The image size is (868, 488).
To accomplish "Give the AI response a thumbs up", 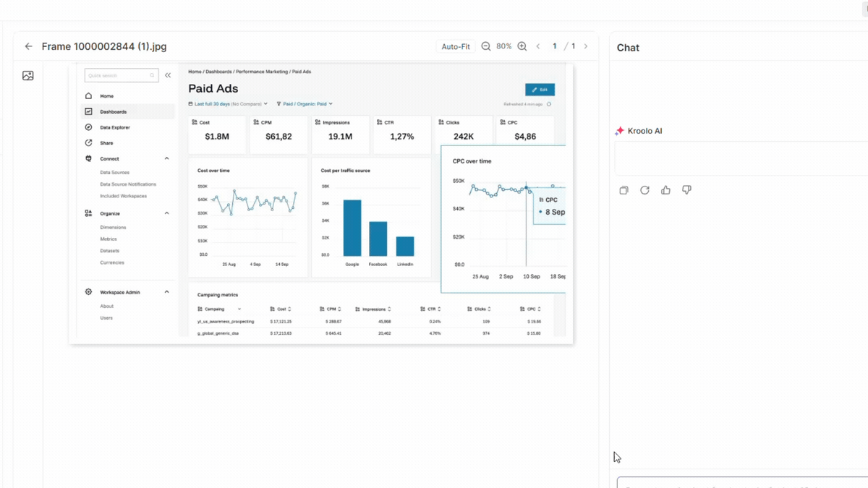I will pos(665,190).
